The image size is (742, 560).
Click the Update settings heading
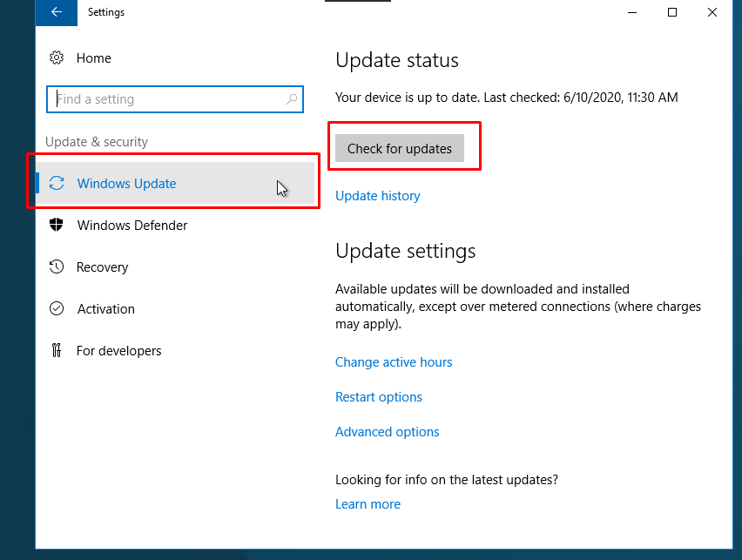click(x=406, y=251)
